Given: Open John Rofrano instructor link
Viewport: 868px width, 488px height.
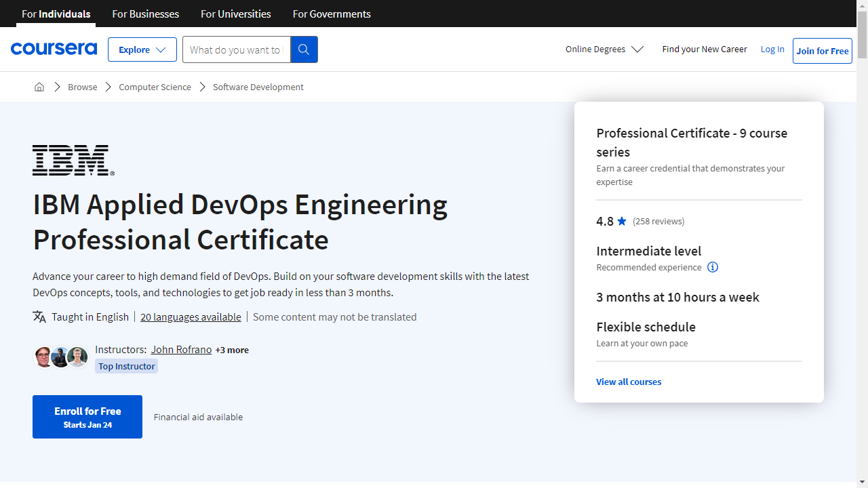Looking at the screenshot, I should [181, 350].
